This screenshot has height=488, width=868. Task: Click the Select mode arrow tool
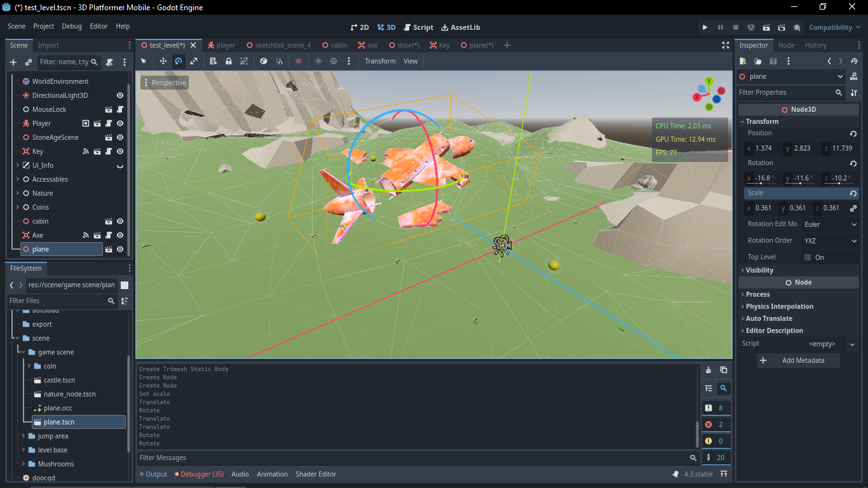(144, 61)
